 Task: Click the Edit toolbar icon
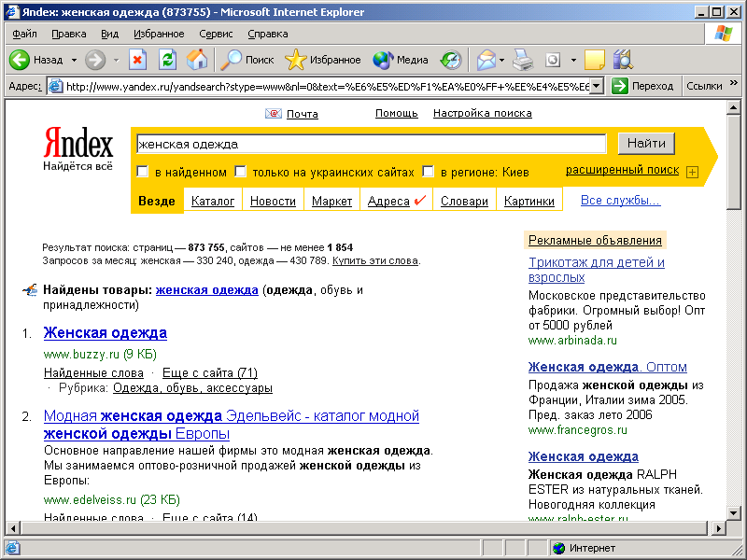click(553, 60)
